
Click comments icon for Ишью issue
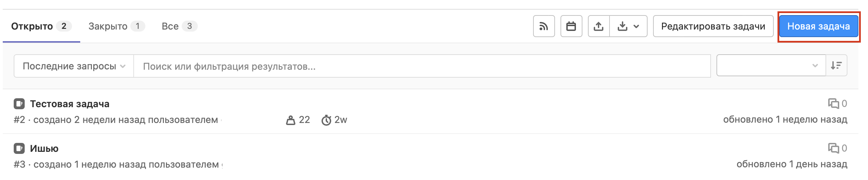[833, 148]
